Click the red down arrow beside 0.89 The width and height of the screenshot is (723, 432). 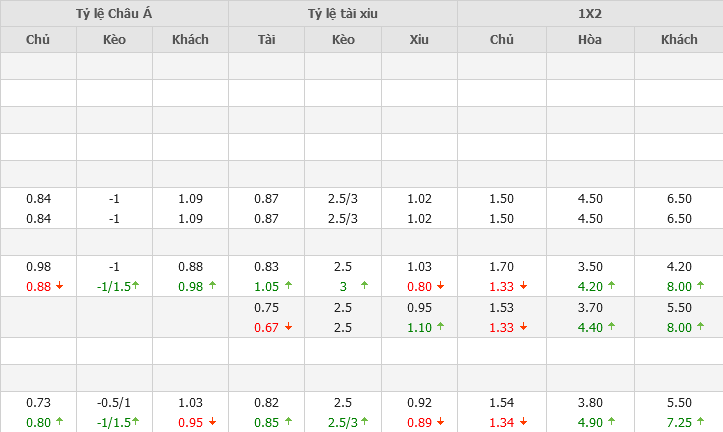click(x=442, y=420)
